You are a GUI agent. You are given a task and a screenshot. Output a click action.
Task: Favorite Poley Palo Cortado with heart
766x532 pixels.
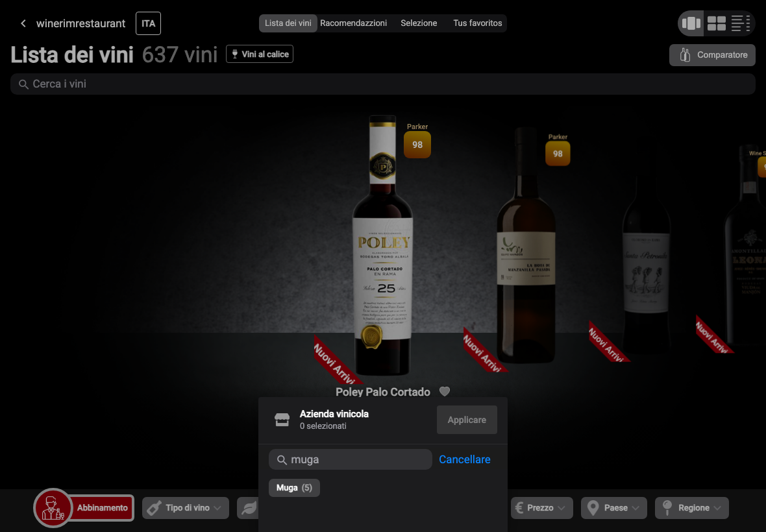point(445,391)
